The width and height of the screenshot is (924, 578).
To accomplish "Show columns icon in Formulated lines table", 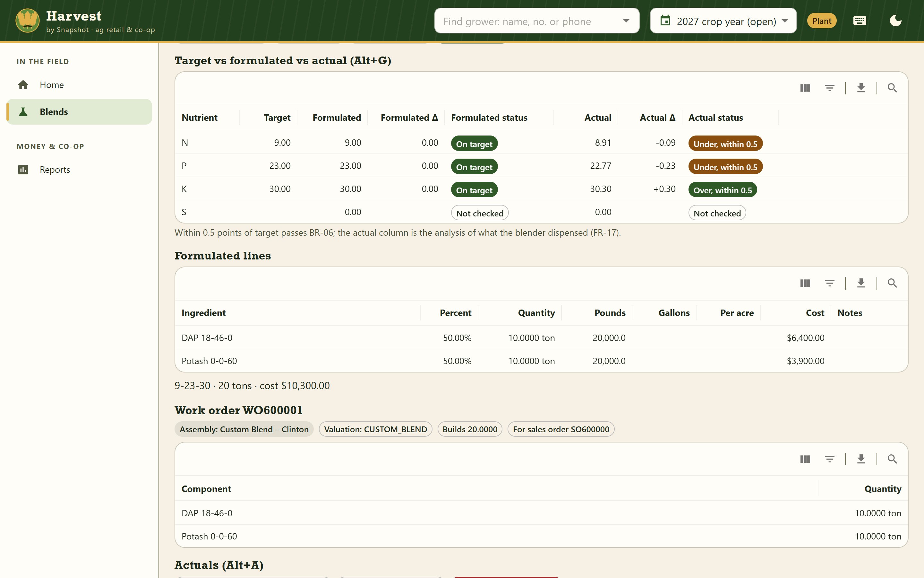I will 805,283.
